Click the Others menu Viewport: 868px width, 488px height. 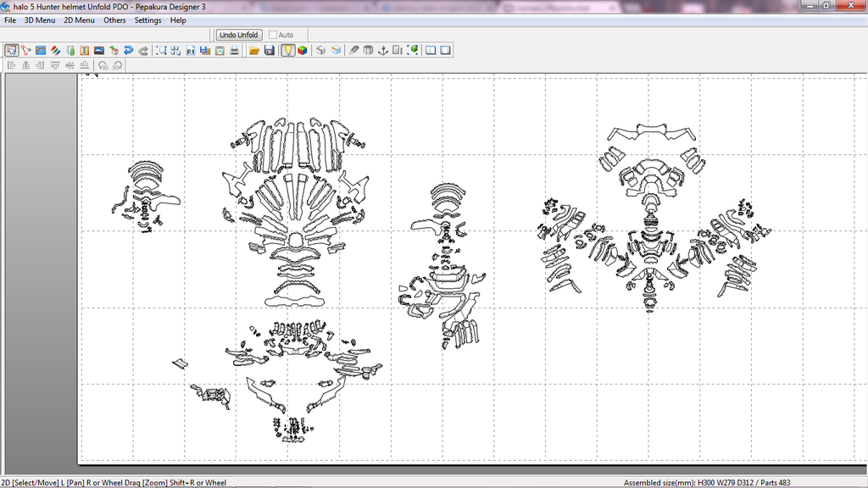pyautogui.click(x=114, y=20)
